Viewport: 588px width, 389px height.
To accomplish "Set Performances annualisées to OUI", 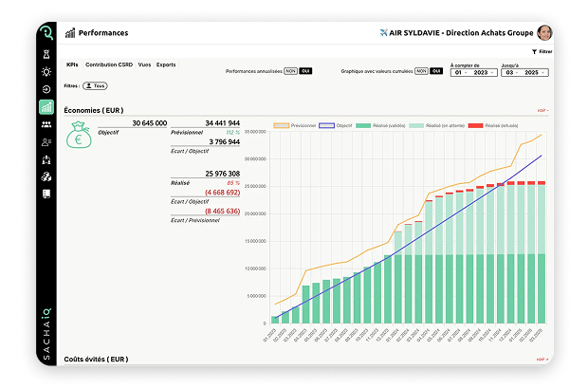I will click(305, 71).
